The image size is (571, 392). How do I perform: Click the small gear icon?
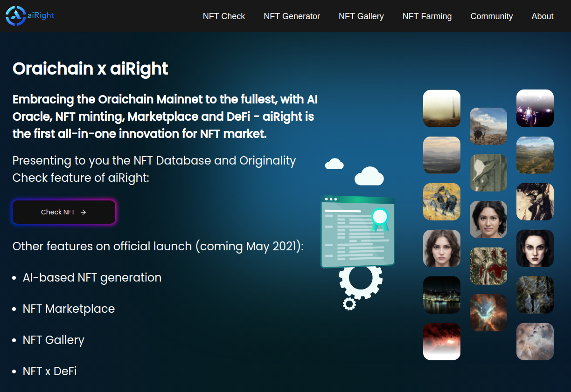tap(349, 304)
